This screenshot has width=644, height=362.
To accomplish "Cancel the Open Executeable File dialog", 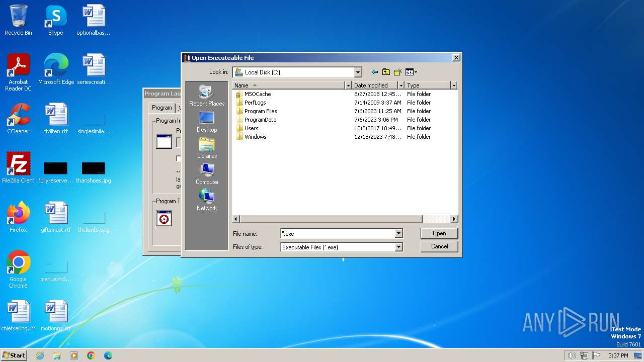I will coord(439,246).
